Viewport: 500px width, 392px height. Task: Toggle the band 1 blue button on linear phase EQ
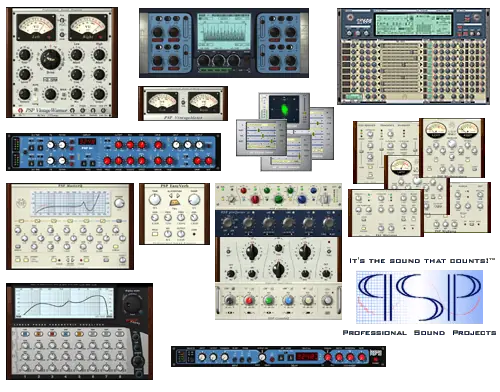(25, 334)
